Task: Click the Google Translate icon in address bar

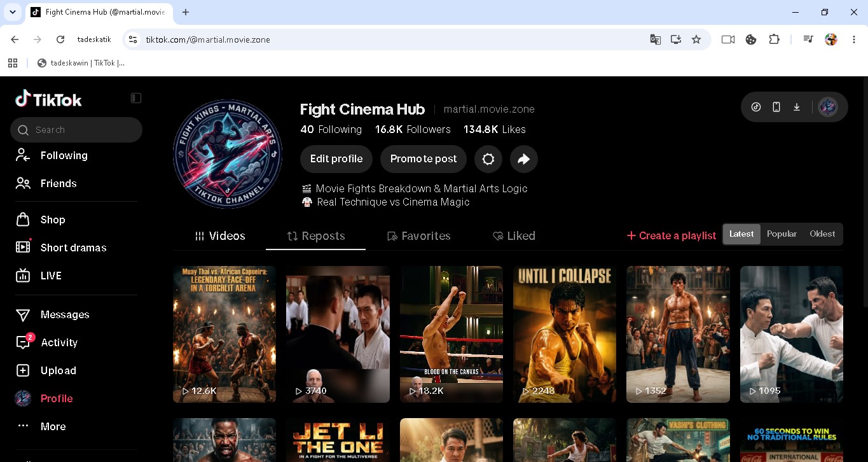Action: point(655,39)
